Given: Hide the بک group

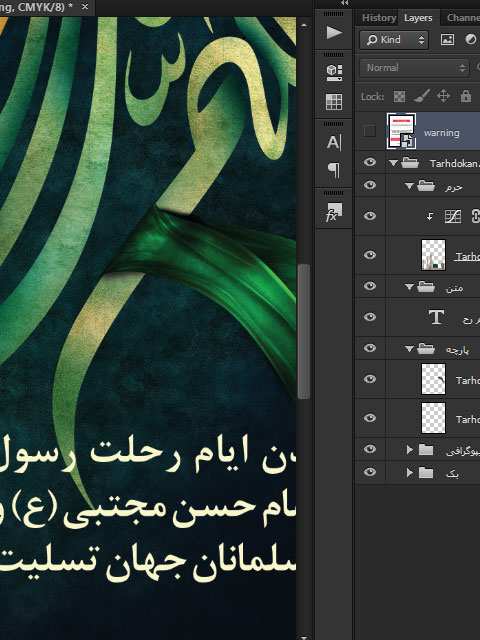Looking at the screenshot, I should [x=370, y=472].
